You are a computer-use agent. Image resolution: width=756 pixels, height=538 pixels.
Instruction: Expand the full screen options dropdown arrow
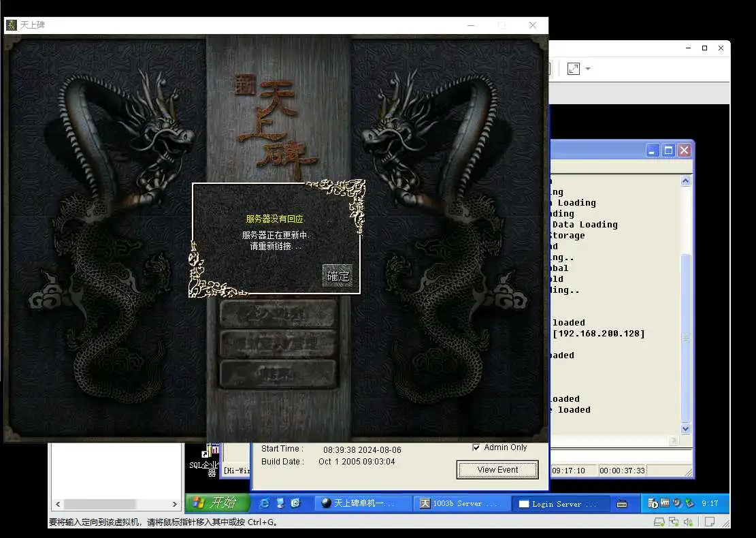click(588, 69)
